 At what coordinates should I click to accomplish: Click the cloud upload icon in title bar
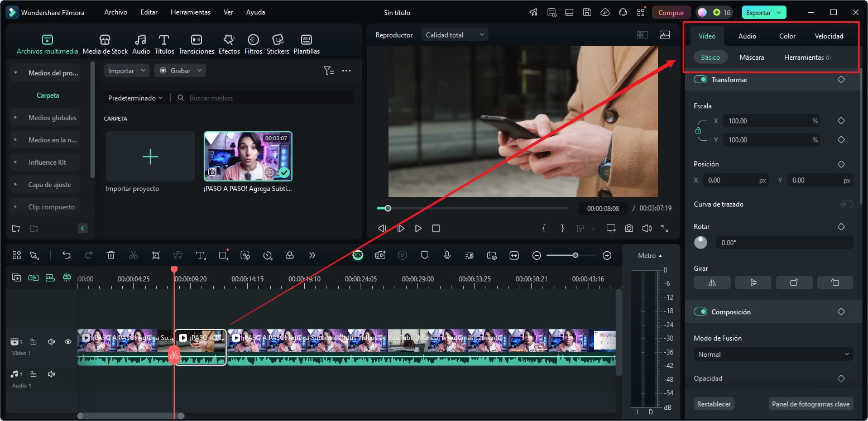click(605, 12)
